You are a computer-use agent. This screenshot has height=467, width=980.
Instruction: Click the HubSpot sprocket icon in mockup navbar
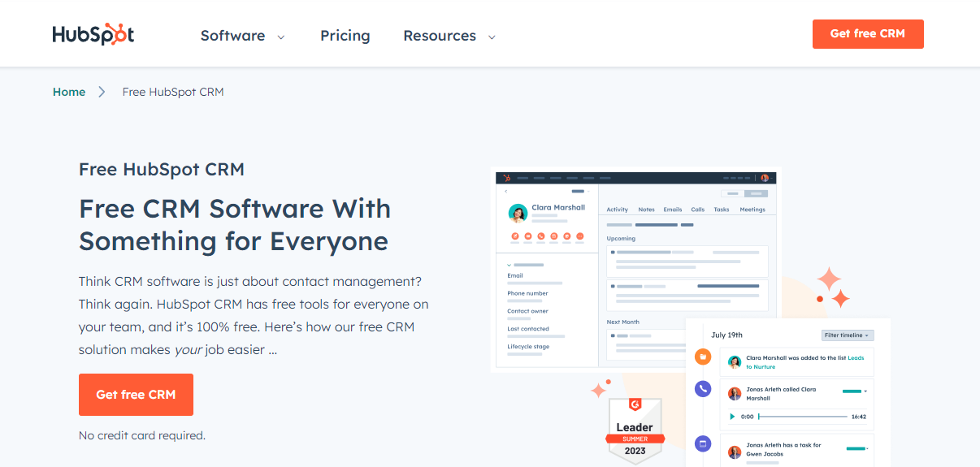coord(506,177)
